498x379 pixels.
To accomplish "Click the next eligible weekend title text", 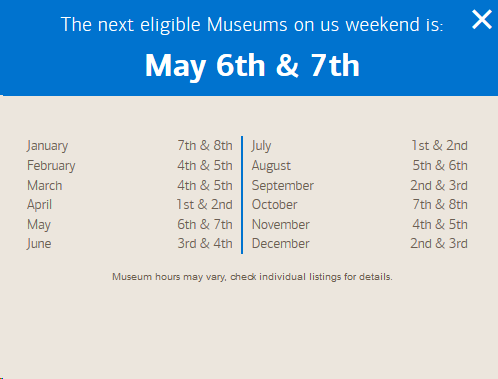I will (x=252, y=25).
